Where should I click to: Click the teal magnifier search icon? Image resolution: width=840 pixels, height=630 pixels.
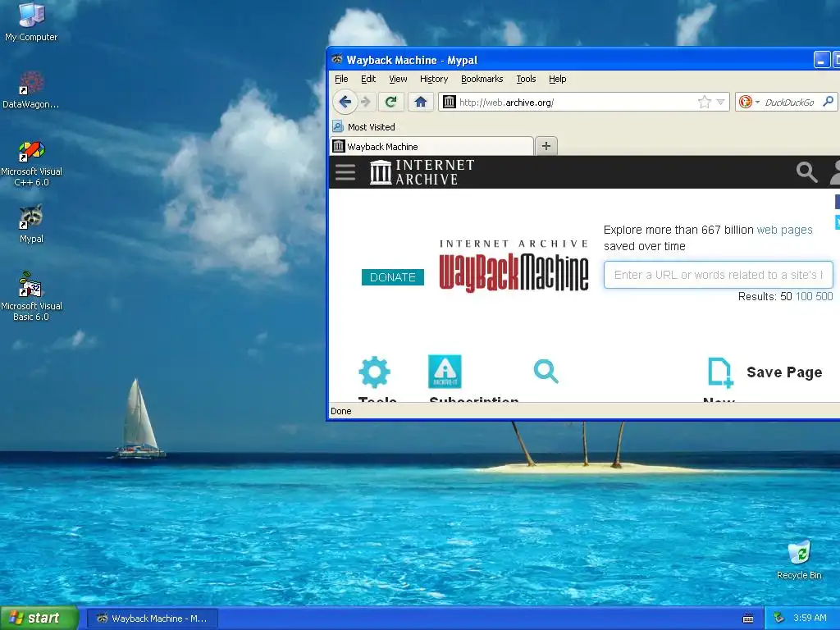546,372
